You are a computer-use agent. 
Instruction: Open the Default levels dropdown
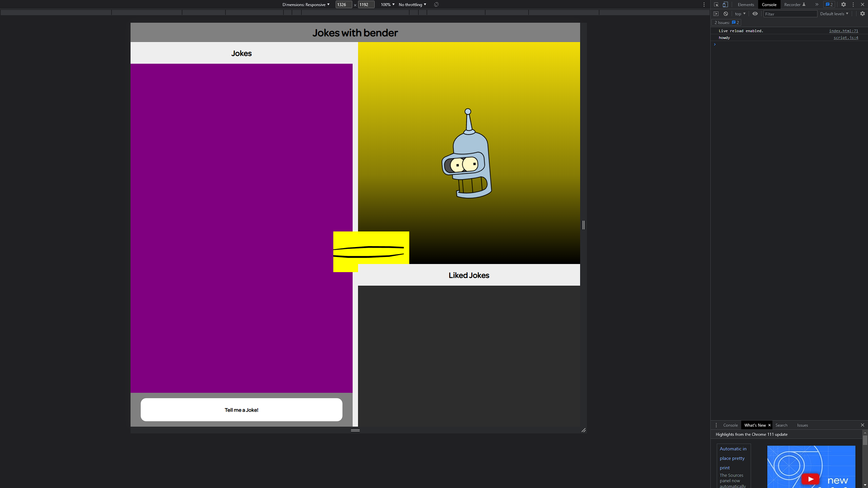click(834, 14)
